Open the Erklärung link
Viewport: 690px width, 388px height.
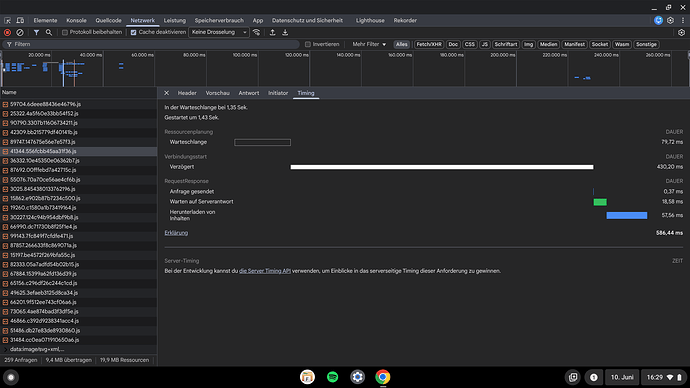[x=176, y=233]
